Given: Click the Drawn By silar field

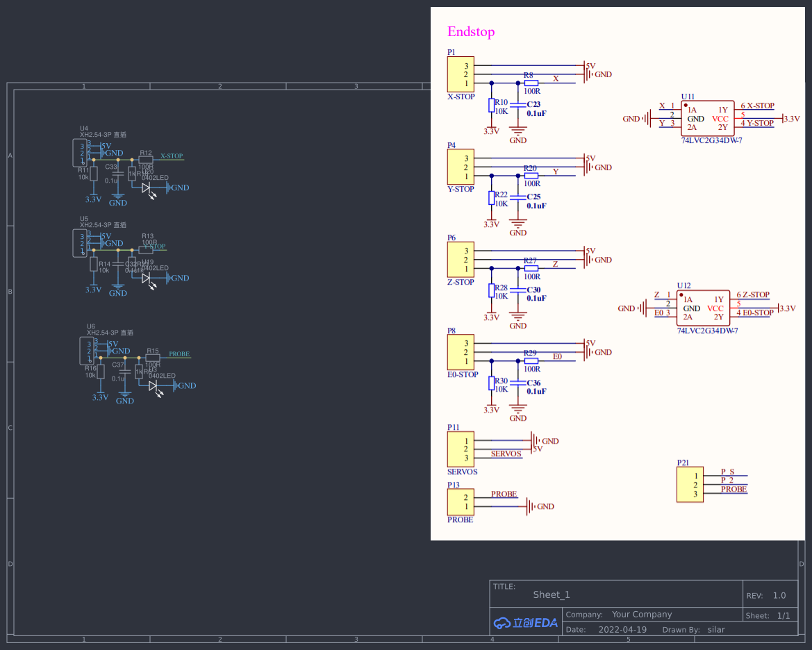Looking at the screenshot, I should tap(716, 630).
